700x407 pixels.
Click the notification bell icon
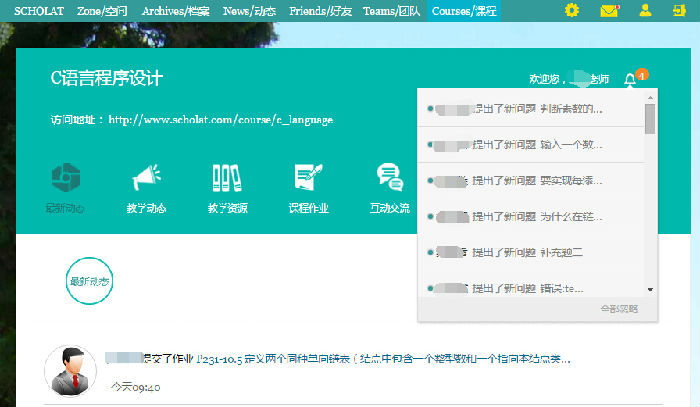click(x=630, y=79)
